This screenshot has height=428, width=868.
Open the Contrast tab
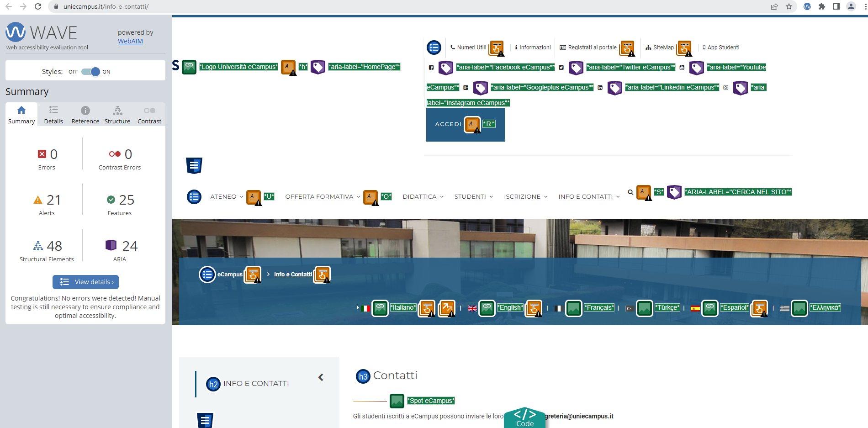point(149,115)
